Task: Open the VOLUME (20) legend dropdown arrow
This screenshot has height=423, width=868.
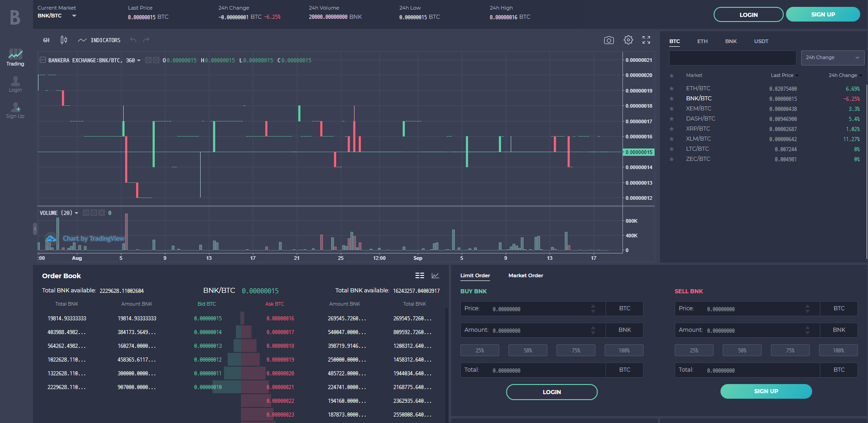Action: click(x=76, y=213)
